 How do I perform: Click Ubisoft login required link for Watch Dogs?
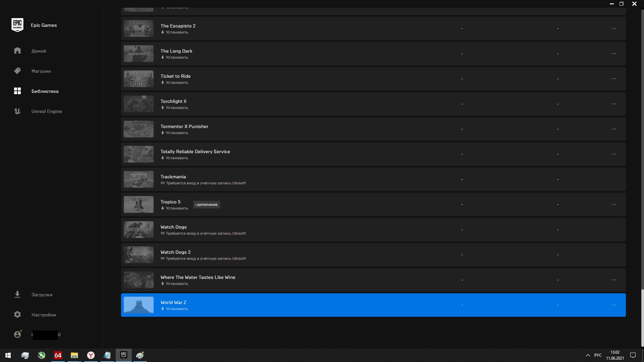click(203, 234)
